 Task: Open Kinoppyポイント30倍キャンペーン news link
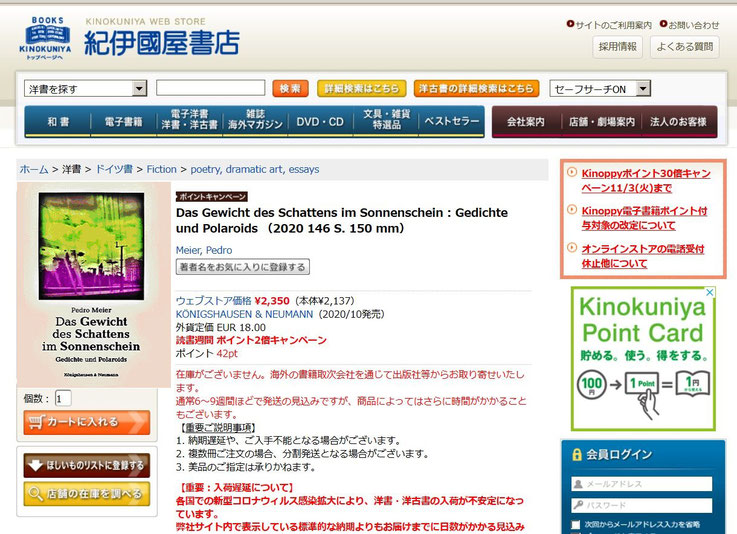(x=646, y=181)
